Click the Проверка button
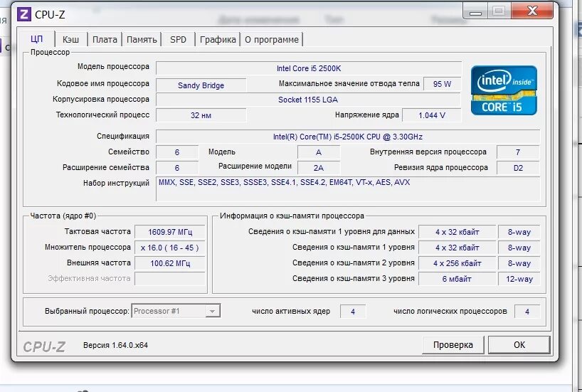The image size is (582, 392). (453, 345)
